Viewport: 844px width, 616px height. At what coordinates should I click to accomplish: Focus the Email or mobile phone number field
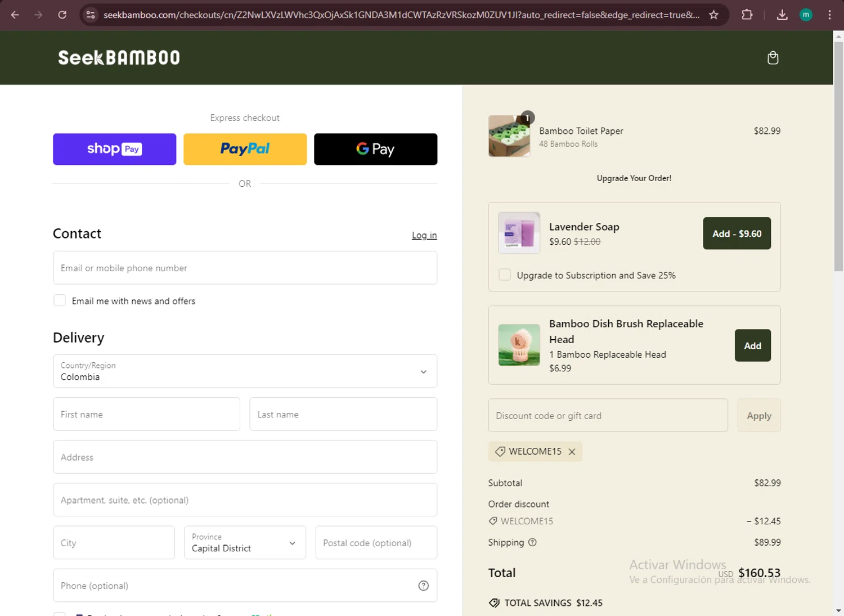point(245,268)
